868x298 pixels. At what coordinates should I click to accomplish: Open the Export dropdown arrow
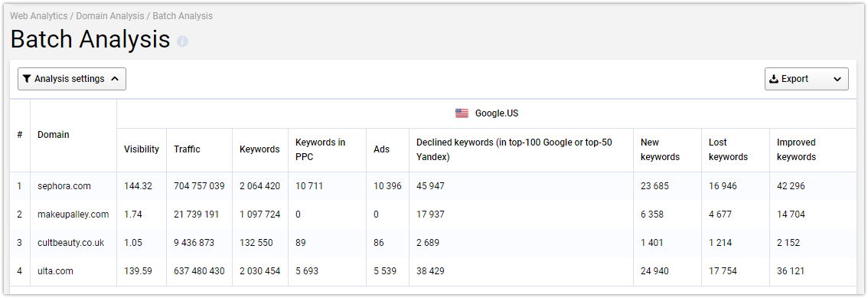837,79
